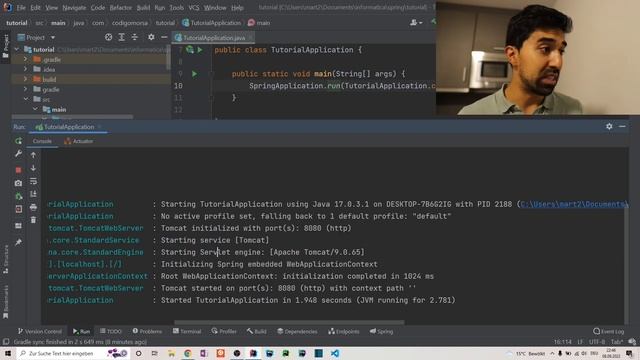Image resolution: width=640 pixels, height=360 pixels.
Task: Open Version Control tool window
Action: [40, 331]
